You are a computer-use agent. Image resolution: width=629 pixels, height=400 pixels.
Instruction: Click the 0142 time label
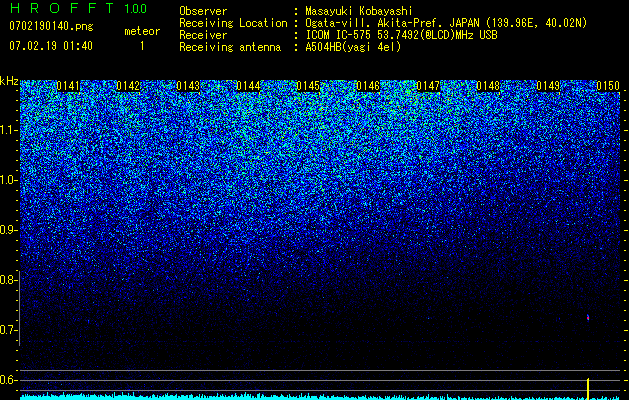coord(128,86)
